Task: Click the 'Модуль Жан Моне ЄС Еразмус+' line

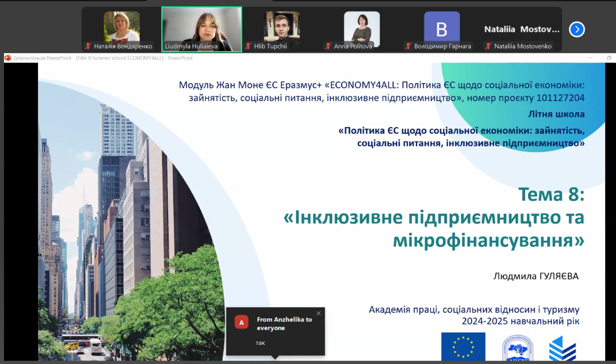Action: (x=382, y=85)
